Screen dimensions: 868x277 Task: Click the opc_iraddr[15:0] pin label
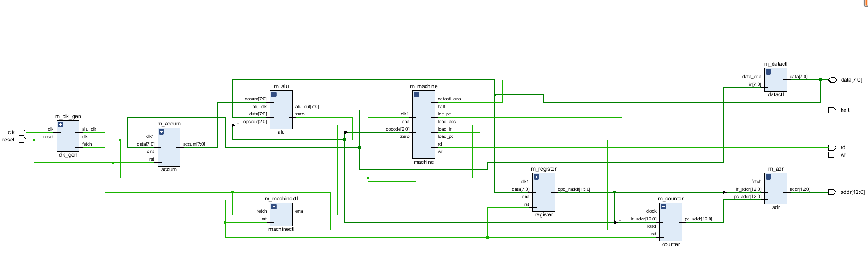(x=574, y=189)
